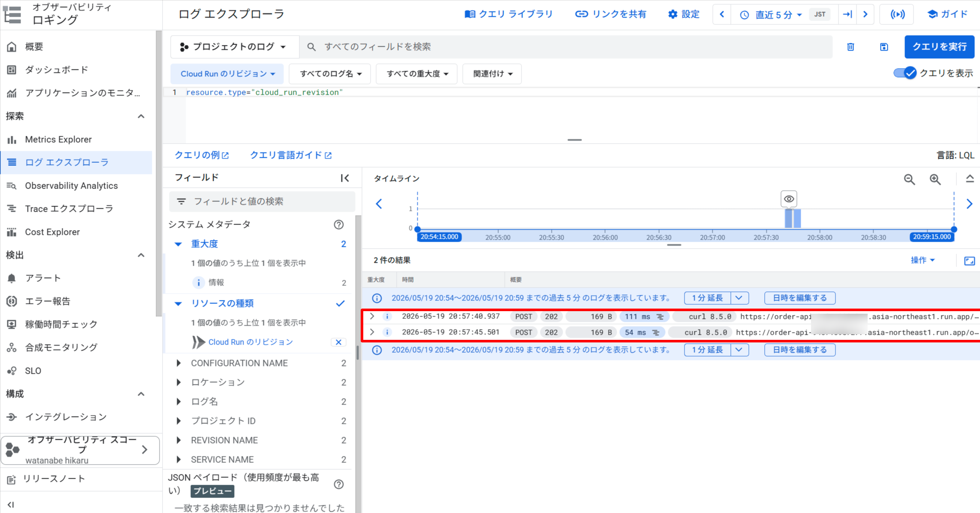The width and height of the screenshot is (980, 513).
Task: Open プロジェクトのログ scope dropdown
Action: (234, 47)
